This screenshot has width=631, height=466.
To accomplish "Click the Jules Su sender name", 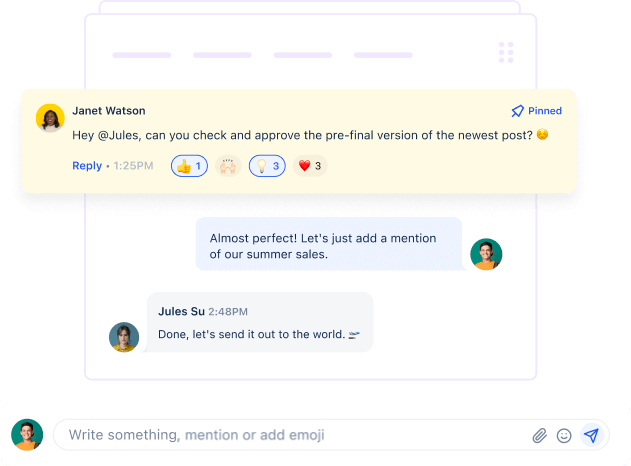I will tap(181, 311).
